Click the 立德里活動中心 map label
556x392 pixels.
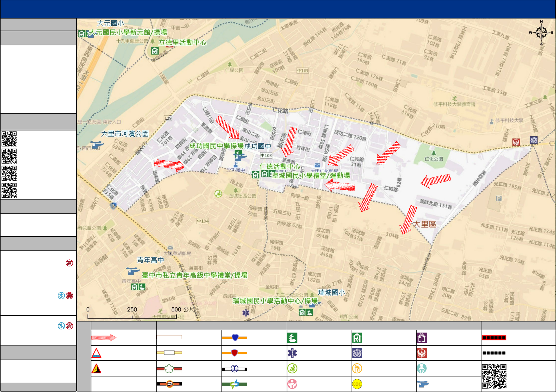182,43
